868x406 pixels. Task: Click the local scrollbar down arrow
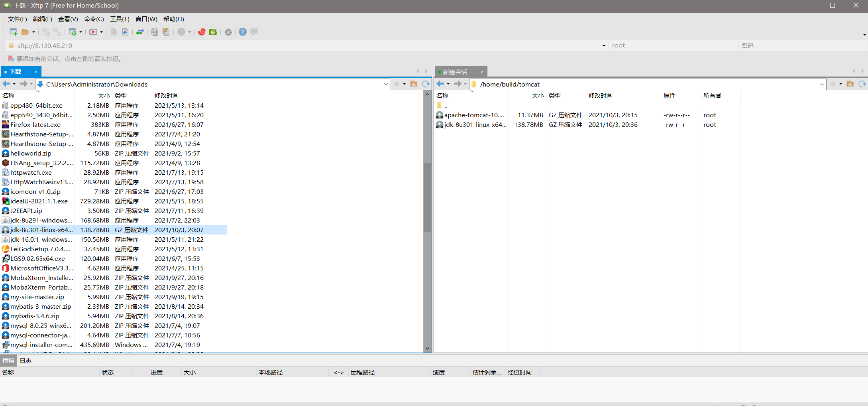coord(427,348)
